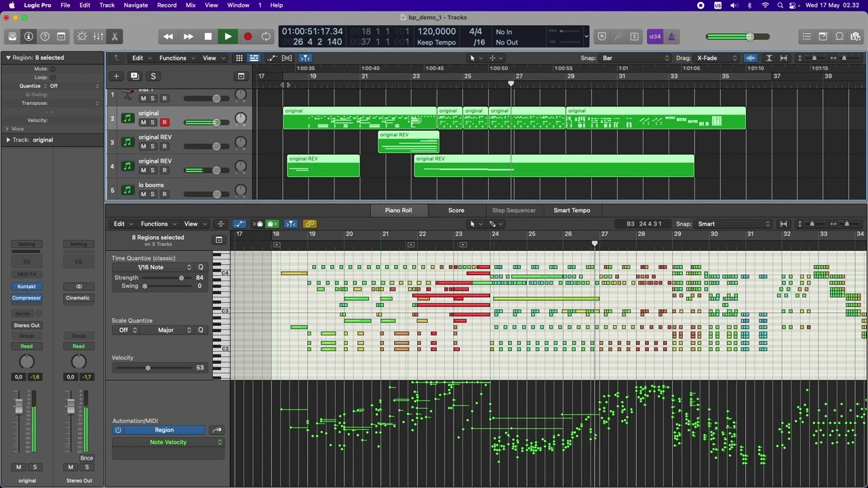Toggle the global Solo S button in the track header

[x=153, y=76]
